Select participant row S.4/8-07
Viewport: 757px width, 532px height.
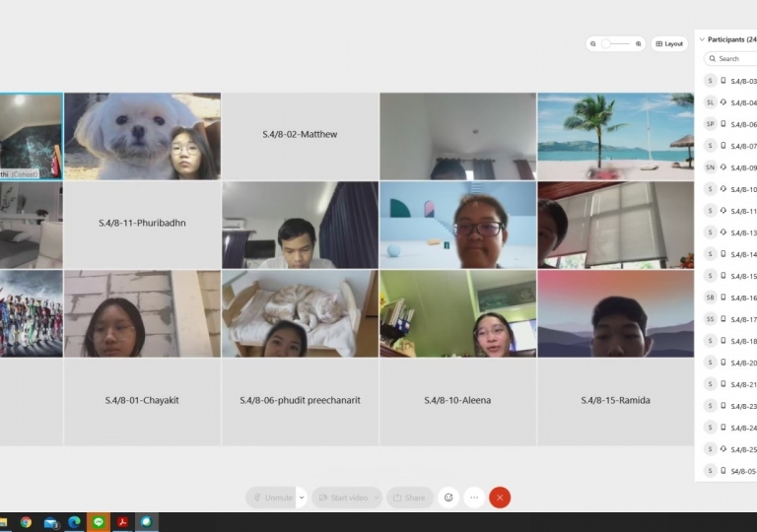(x=728, y=146)
